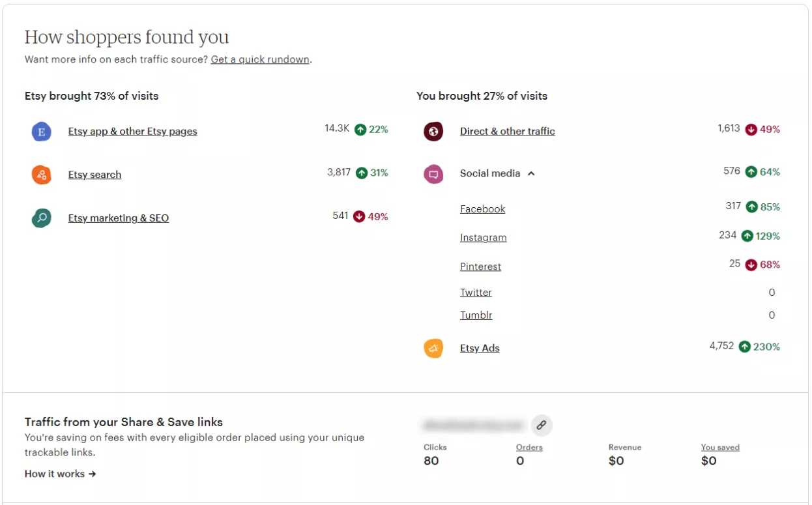Click the '541' marketing & SEO value
This screenshot has width=812, height=505.
tap(340, 215)
